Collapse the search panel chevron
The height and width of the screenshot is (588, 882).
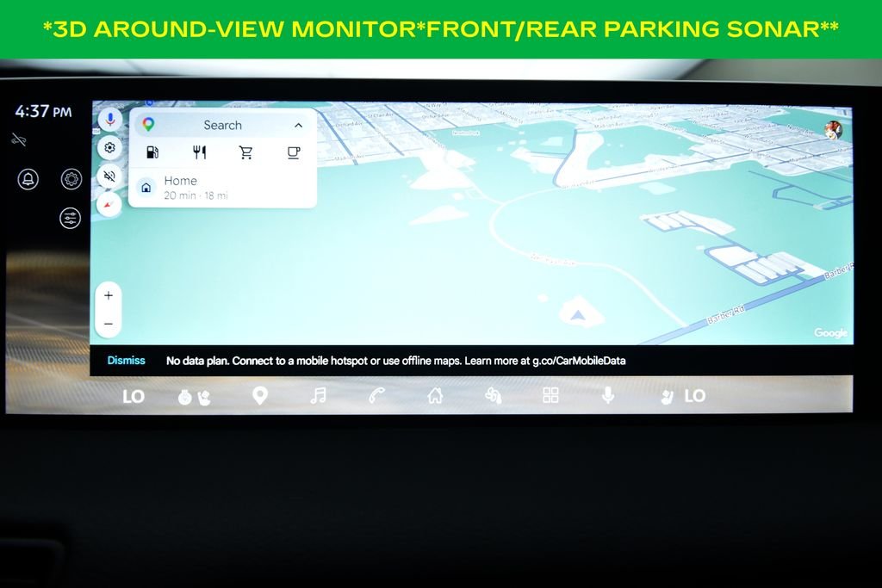pos(298,126)
